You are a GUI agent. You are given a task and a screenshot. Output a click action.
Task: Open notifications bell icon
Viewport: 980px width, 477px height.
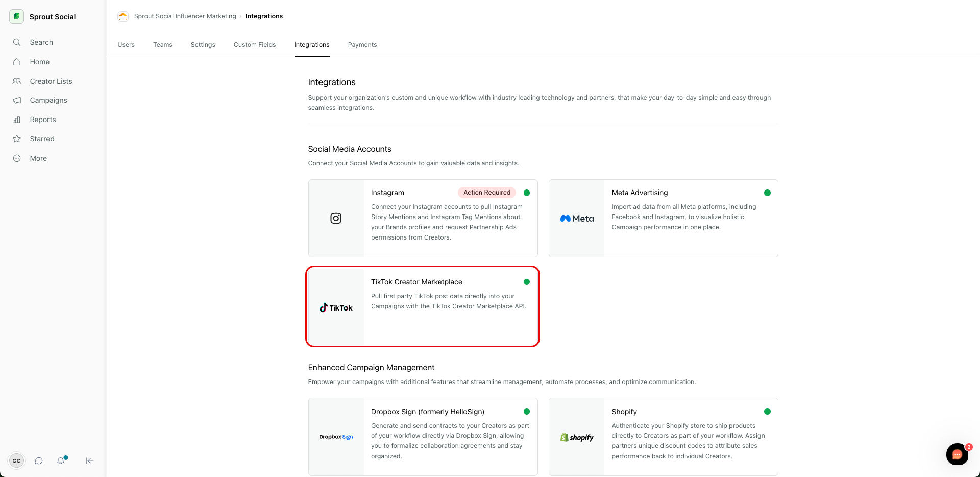[x=61, y=460]
